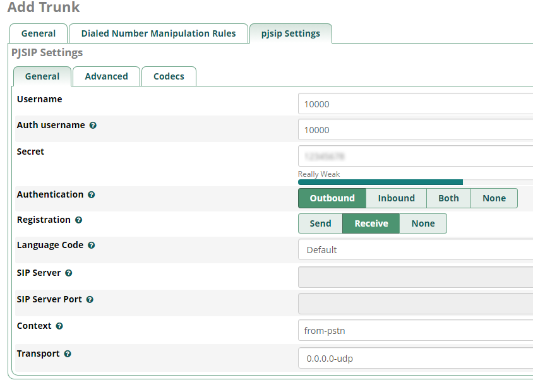Set Authentication to None
The image size is (533, 392).
tap(494, 198)
